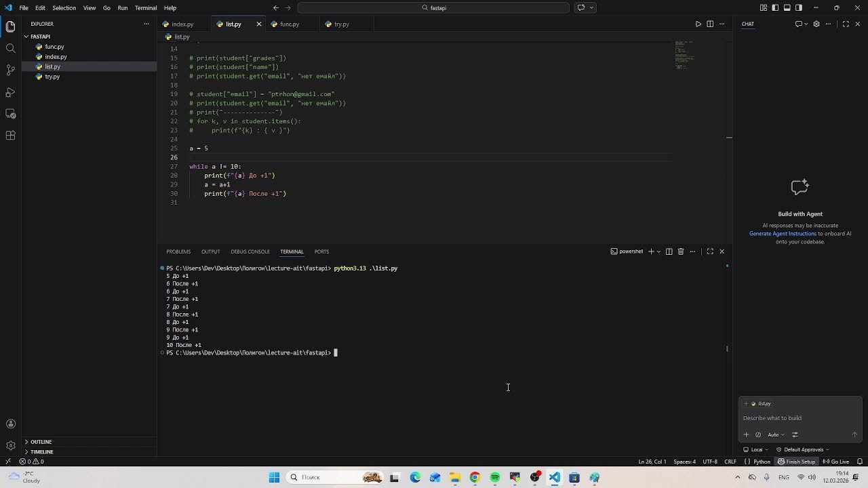Click the chat Describe what to build field
This screenshot has width=868, height=488.
800,418
